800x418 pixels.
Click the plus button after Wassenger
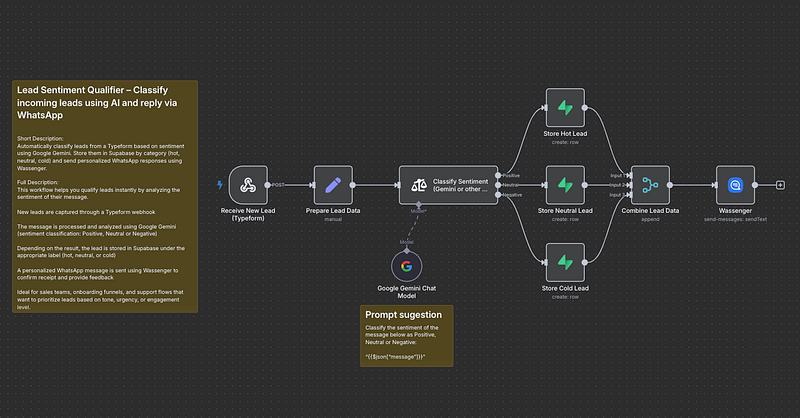pyautogui.click(x=781, y=185)
